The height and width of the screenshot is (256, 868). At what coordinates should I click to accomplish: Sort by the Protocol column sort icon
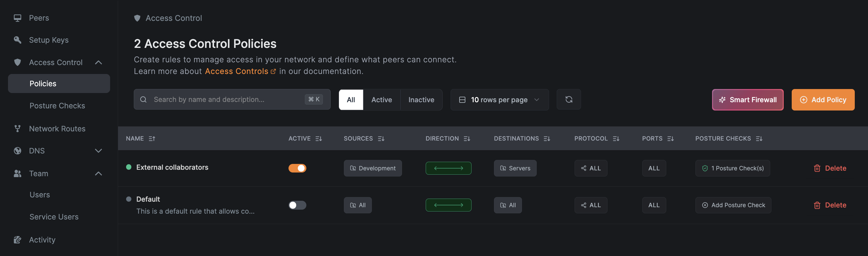coord(616,139)
